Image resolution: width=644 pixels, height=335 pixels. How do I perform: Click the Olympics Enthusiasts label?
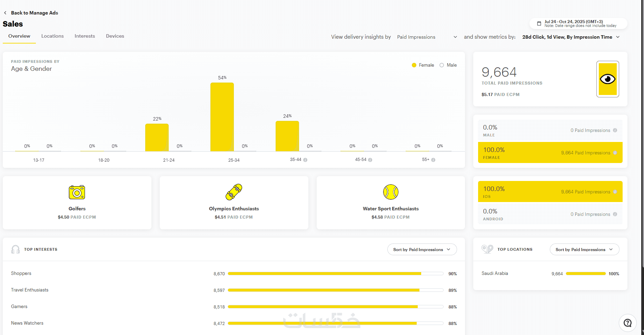234,209
